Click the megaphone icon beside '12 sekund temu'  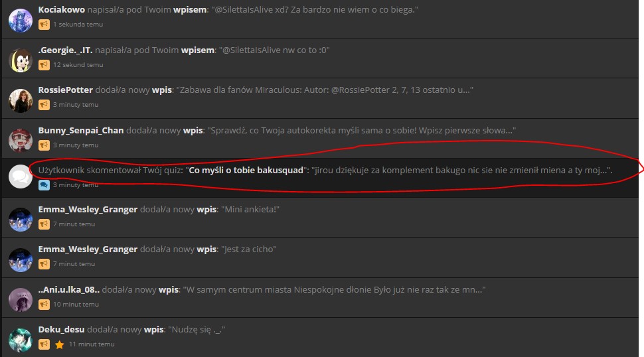coord(44,64)
